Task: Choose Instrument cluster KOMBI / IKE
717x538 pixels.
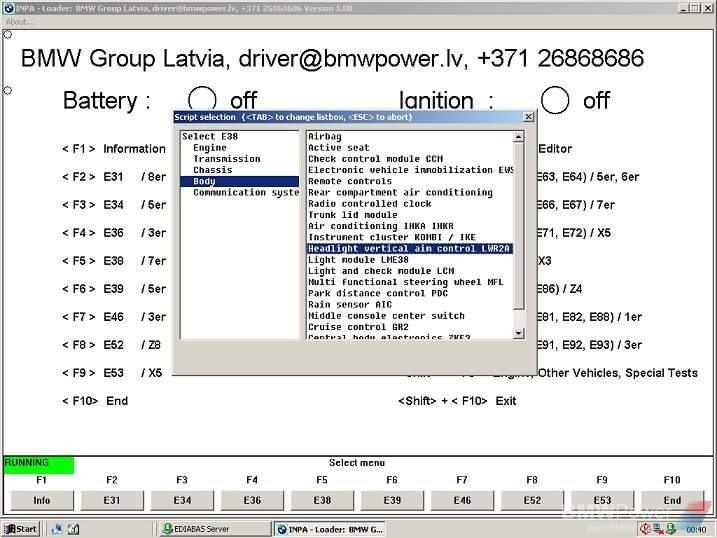Action: pos(392,237)
